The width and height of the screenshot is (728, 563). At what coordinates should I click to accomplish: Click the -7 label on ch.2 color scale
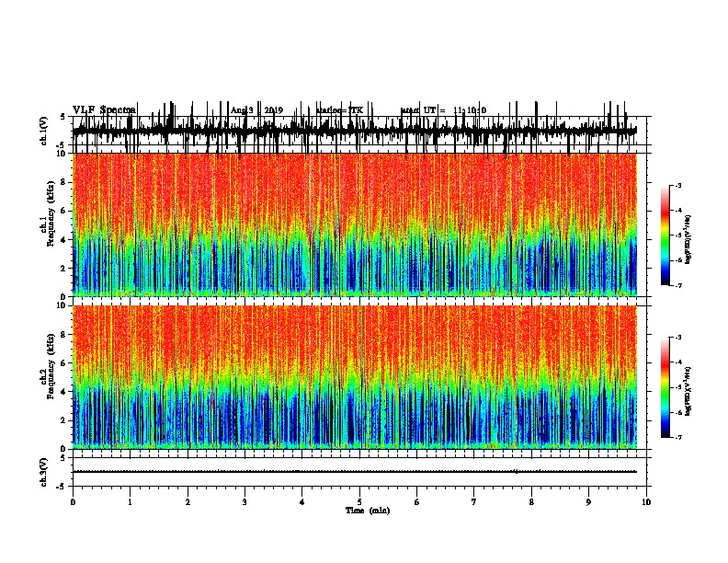tap(677, 438)
